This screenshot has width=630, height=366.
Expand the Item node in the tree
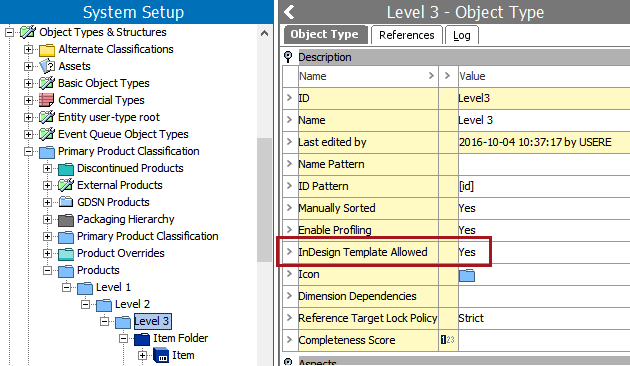coord(142,356)
